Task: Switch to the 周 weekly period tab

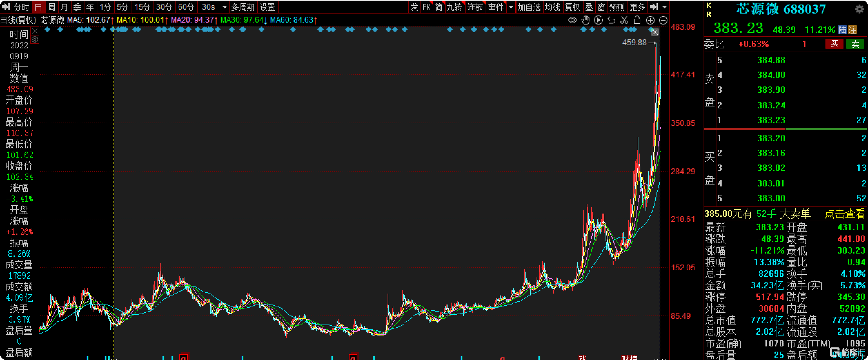Action: point(51,7)
